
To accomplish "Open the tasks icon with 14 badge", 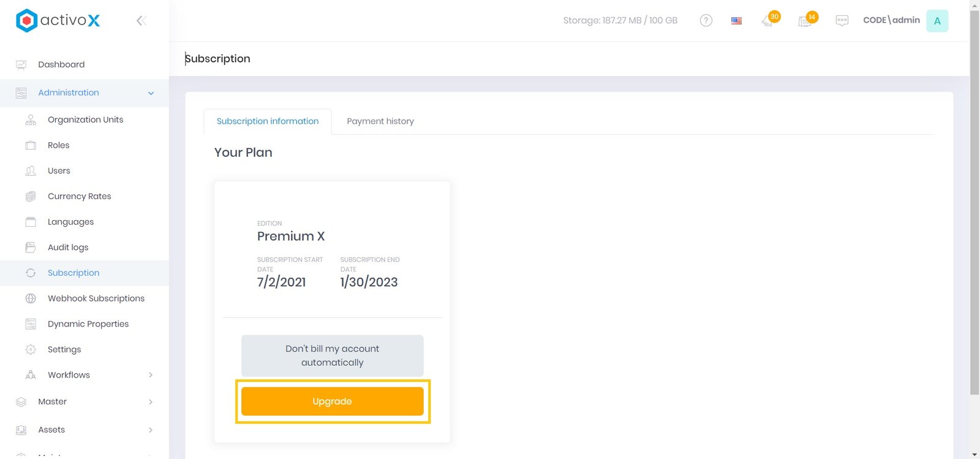I will point(805,21).
